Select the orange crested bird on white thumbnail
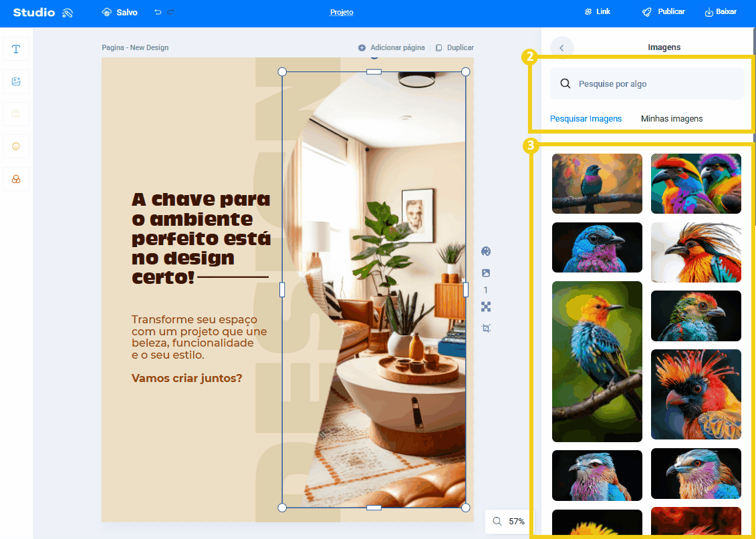 [x=696, y=252]
